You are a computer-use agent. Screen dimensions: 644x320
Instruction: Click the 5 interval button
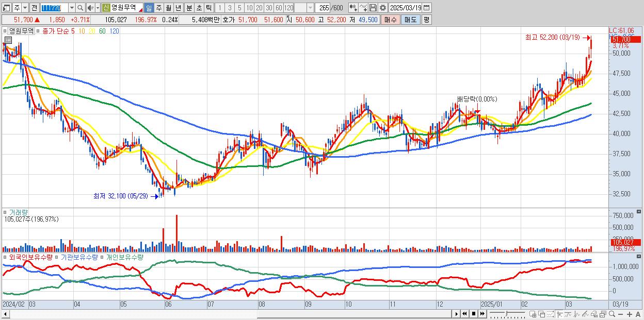(x=239, y=8)
